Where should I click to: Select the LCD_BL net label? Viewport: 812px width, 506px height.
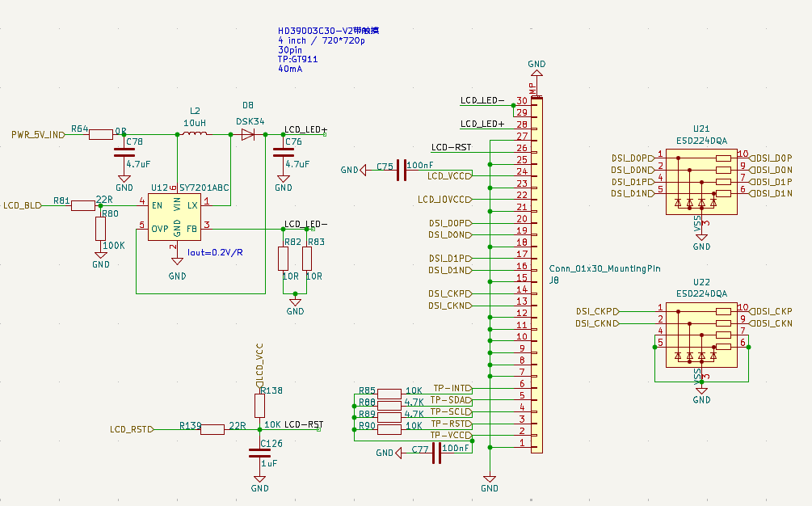click(x=23, y=205)
